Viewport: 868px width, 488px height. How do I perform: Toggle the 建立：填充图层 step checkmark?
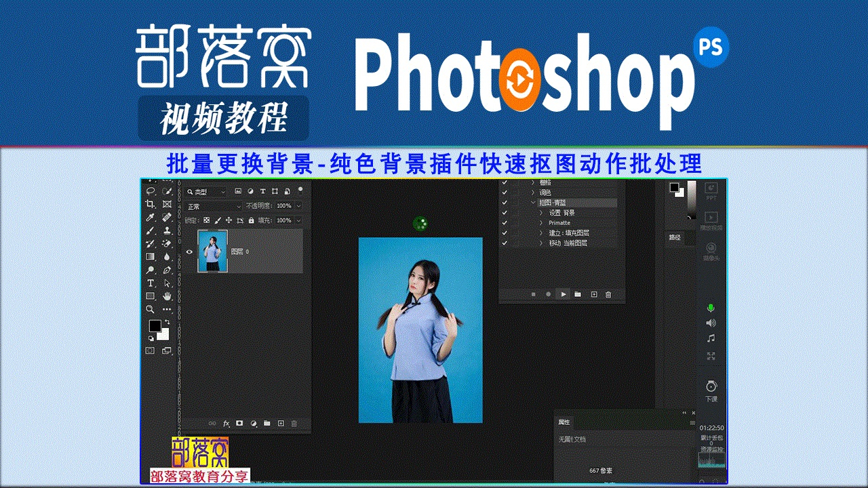[x=504, y=233]
